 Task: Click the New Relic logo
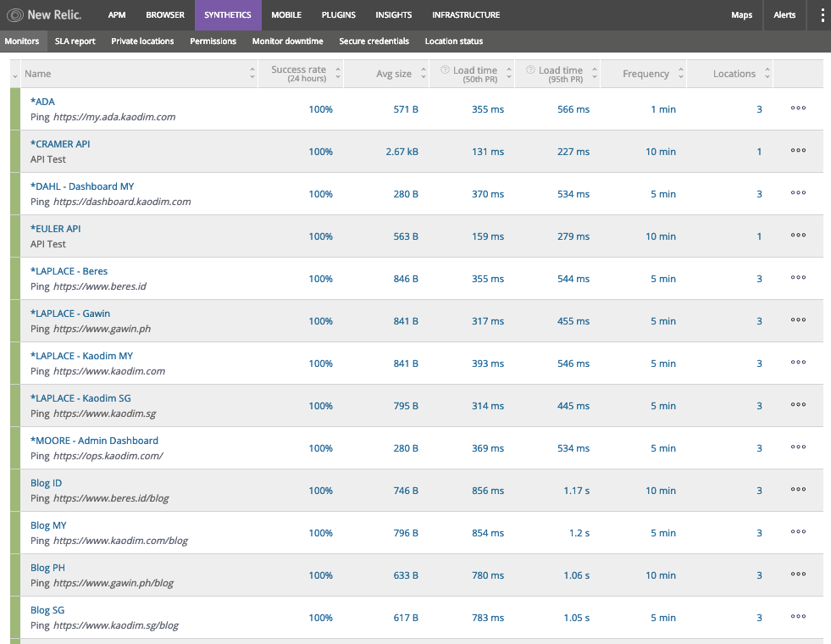44,15
